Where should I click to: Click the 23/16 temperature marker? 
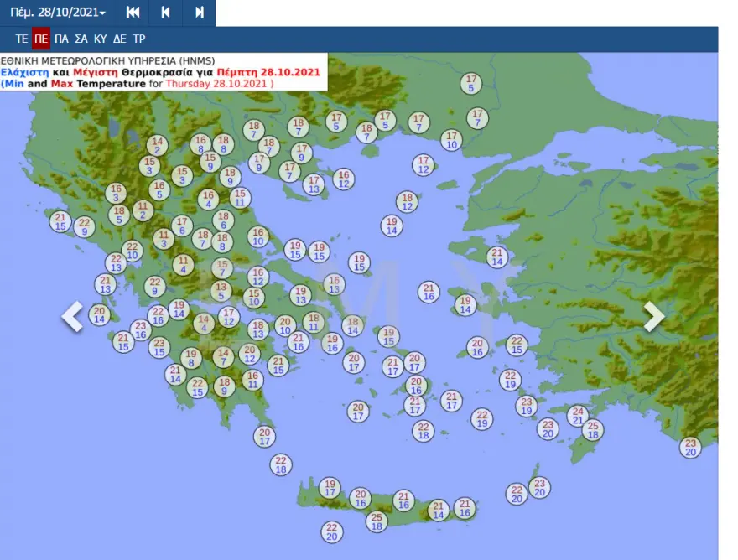[140, 329]
